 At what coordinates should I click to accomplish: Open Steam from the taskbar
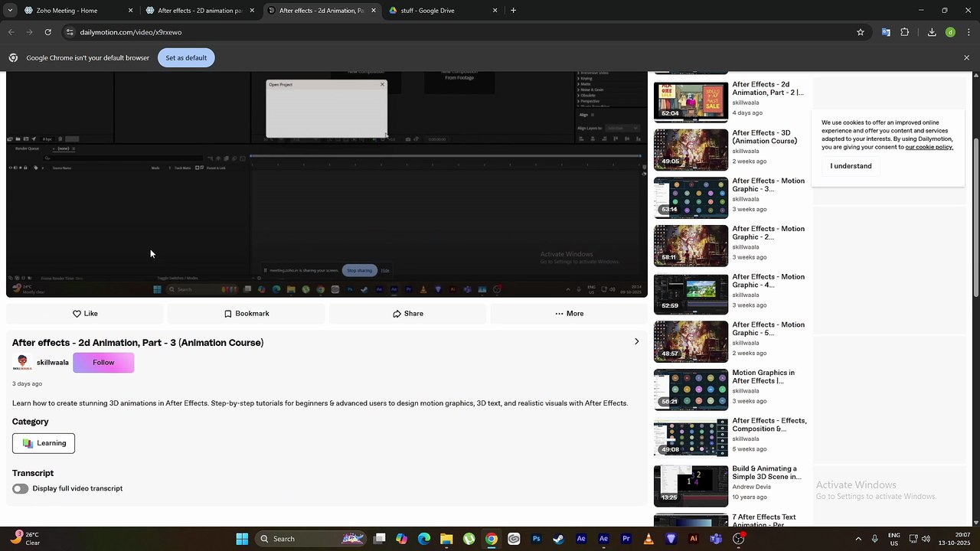pyautogui.click(x=558, y=539)
